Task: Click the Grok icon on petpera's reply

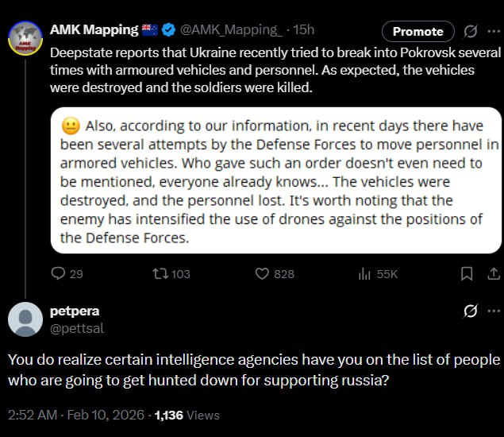Action: coord(471,311)
